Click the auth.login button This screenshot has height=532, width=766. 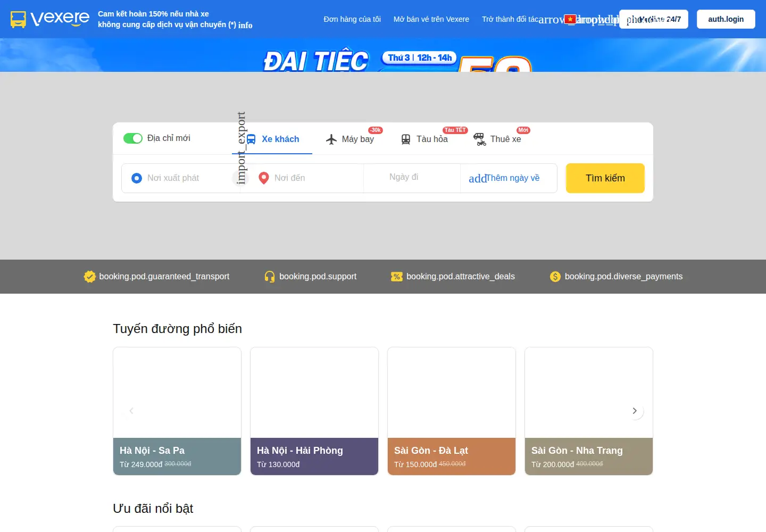pos(726,19)
